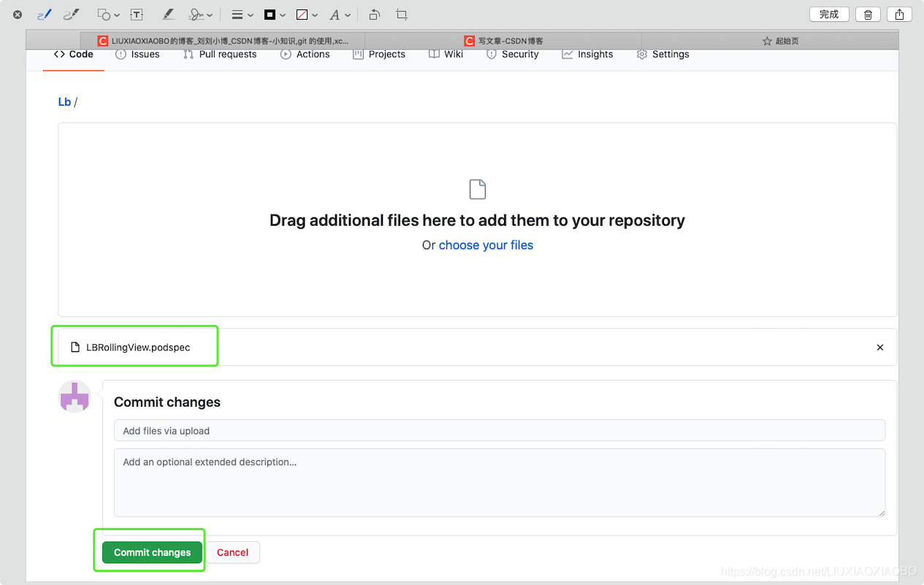Viewport: 924px width, 585px height.
Task: Select the Crop tool
Action: point(401,14)
